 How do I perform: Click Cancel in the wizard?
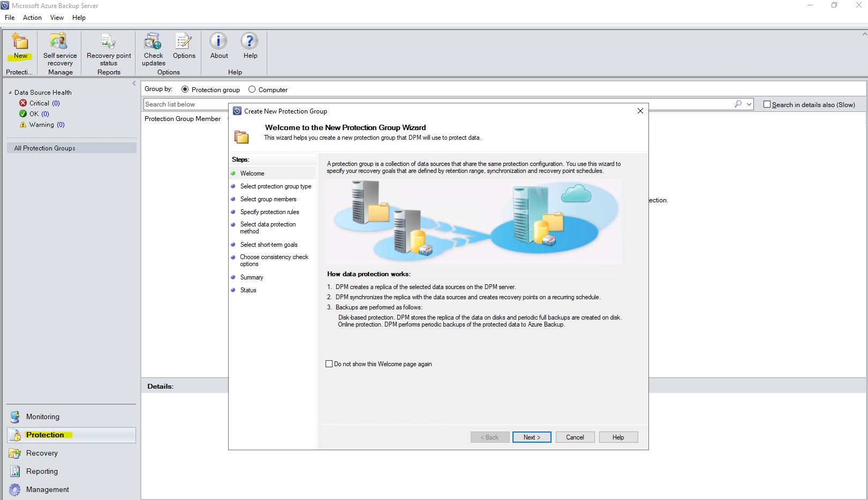575,437
